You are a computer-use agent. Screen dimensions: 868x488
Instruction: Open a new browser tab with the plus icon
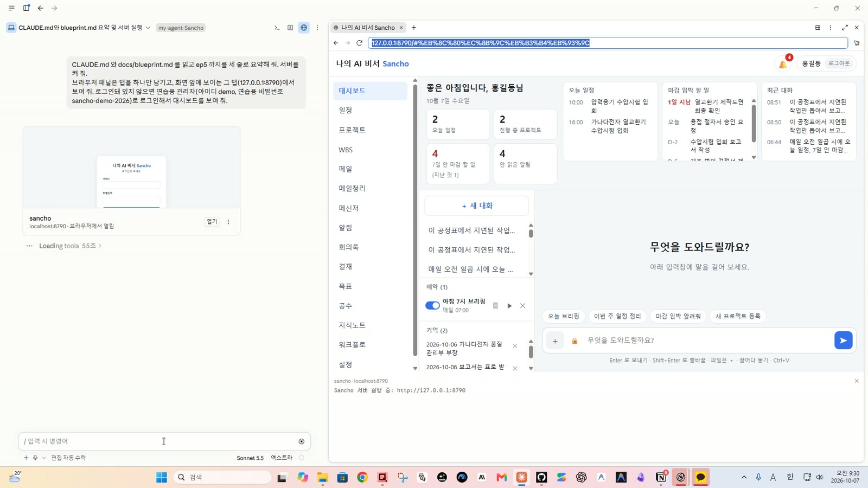click(414, 28)
